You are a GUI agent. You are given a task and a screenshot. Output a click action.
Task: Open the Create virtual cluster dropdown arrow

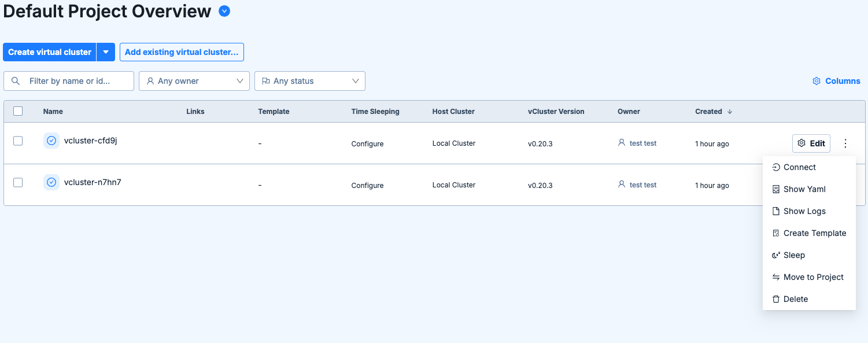coord(106,52)
